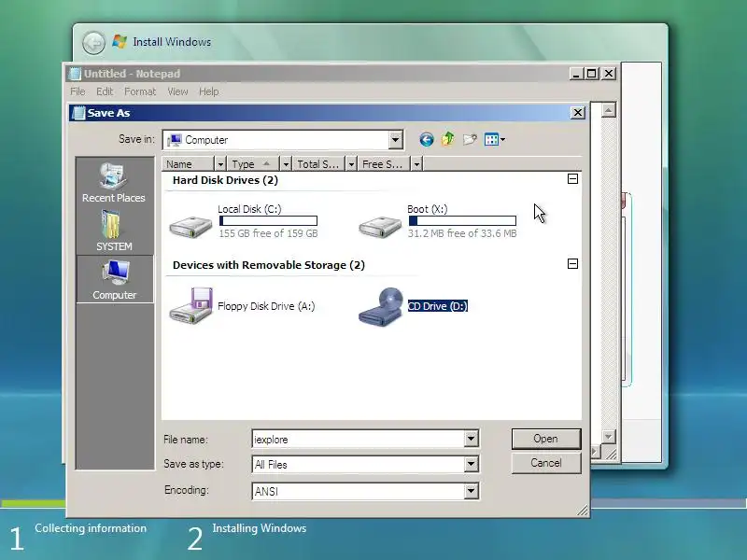
Task: Sort by Total Size column header
Action: [319, 164]
